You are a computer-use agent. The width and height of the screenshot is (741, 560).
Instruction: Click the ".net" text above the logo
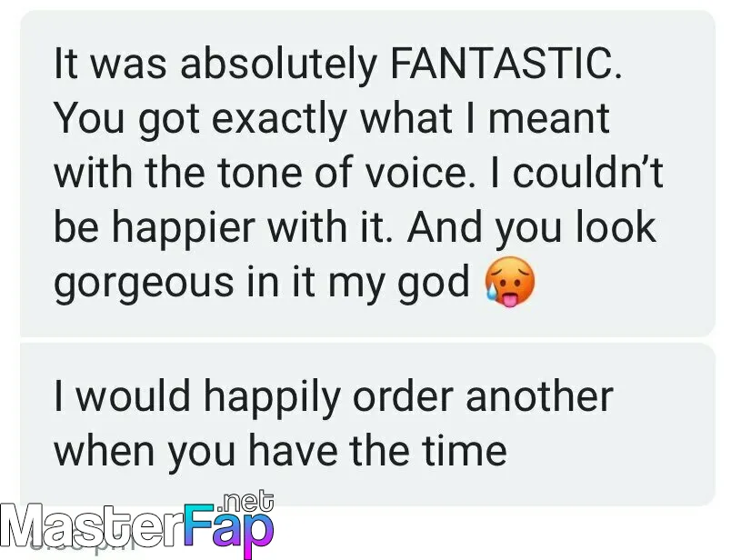[247, 503]
